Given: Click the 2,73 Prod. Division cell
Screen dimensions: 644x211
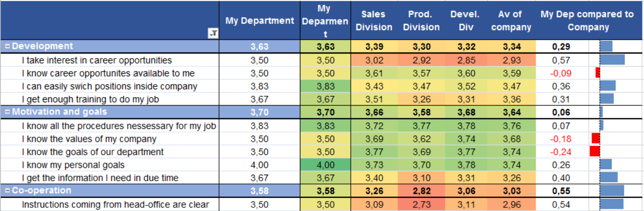Looking at the screenshot, I should coord(421,204).
